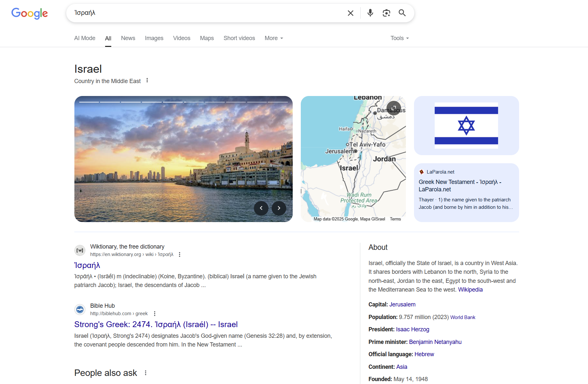Clear the search box with the X icon
588x384 pixels.
351,13
